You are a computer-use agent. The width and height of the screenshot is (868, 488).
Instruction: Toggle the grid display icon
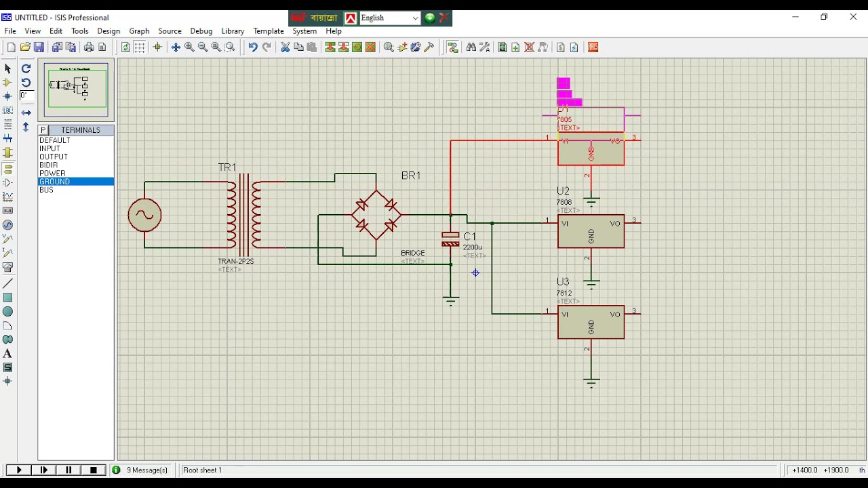point(140,47)
